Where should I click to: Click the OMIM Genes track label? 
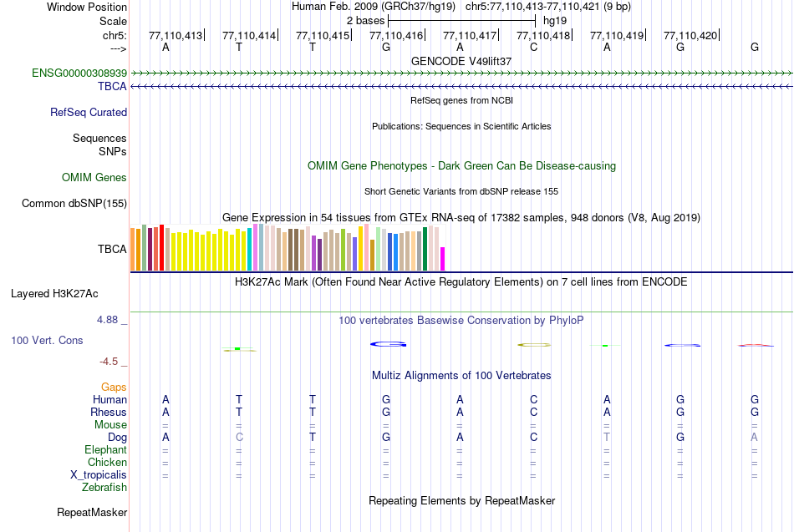[94, 178]
